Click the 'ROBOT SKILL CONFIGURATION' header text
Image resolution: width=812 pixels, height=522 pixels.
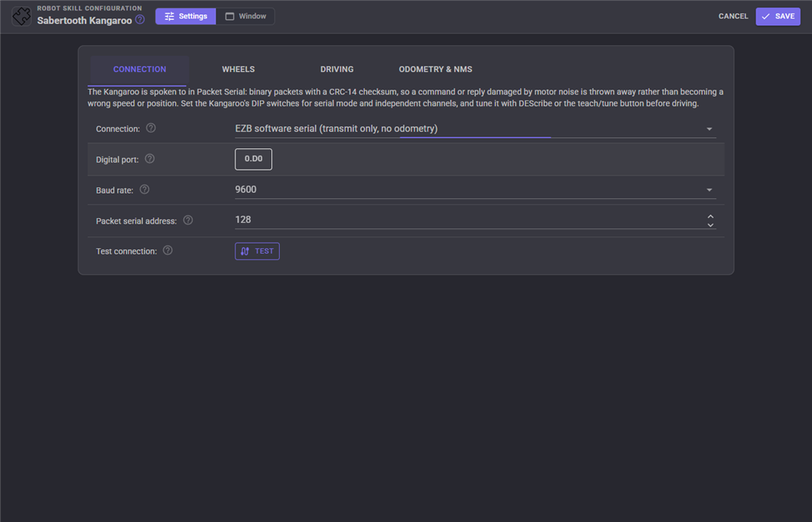point(89,8)
